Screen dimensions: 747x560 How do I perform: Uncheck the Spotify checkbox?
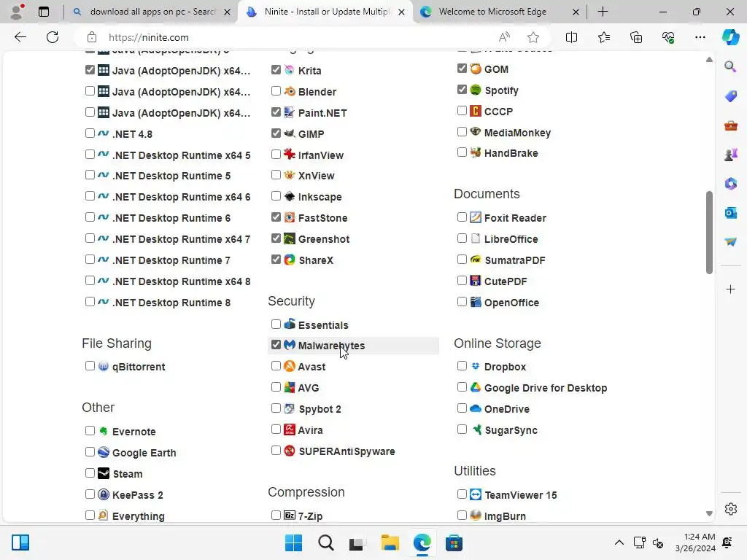tap(462, 89)
